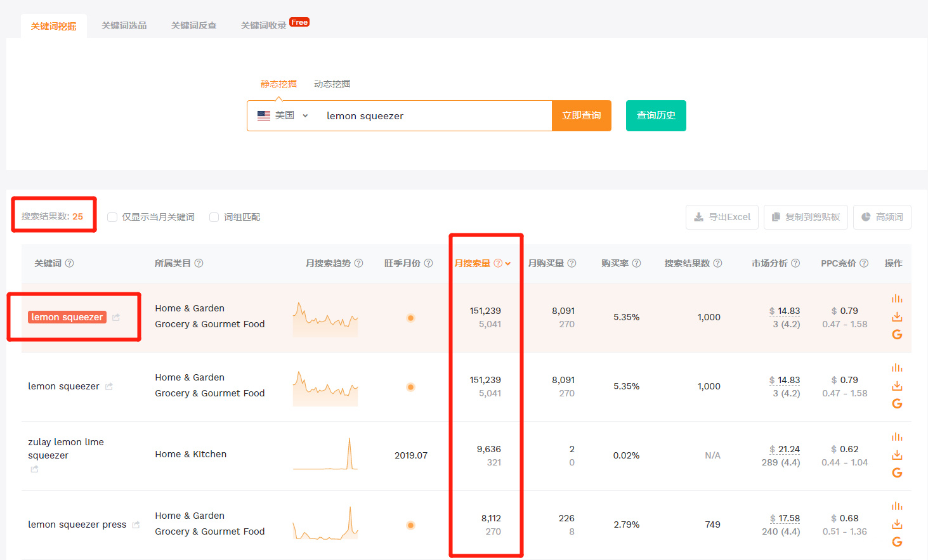Click help icon beside 月搜索趋势 header
Viewport: 928px width, 560px height.
[x=358, y=263]
